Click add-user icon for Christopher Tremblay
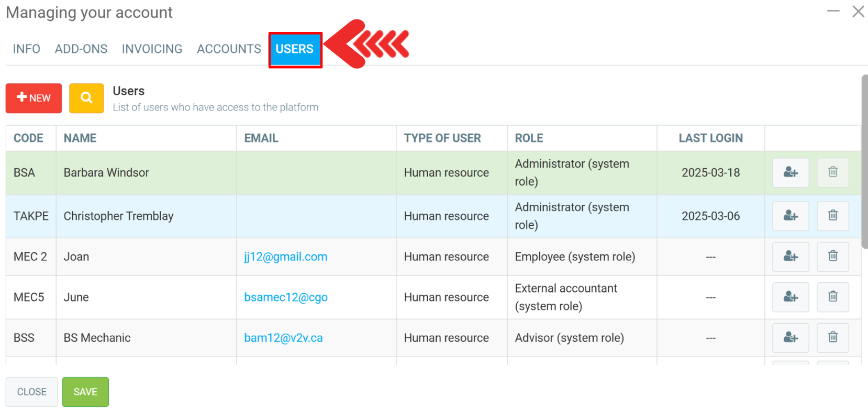868x408 pixels. pyautogui.click(x=791, y=216)
